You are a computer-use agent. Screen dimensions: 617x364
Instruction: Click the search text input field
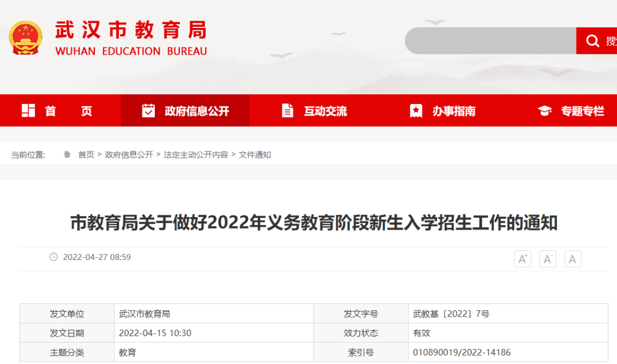point(491,41)
